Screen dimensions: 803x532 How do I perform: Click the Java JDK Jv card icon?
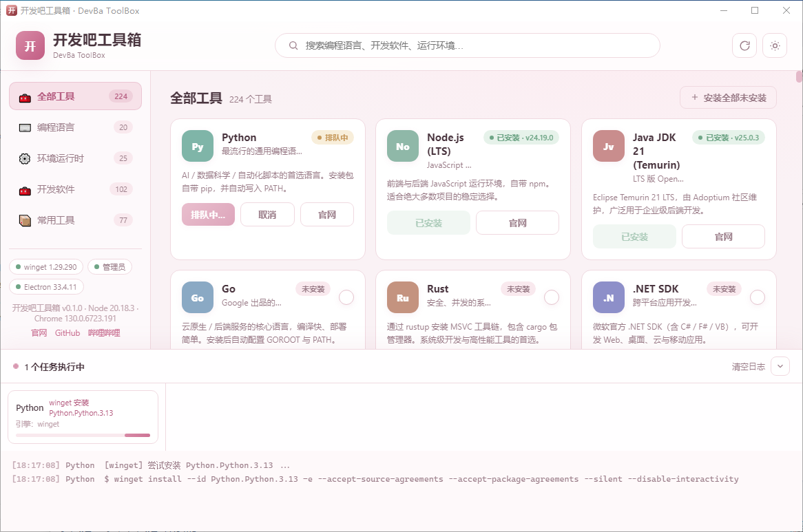[x=609, y=147]
